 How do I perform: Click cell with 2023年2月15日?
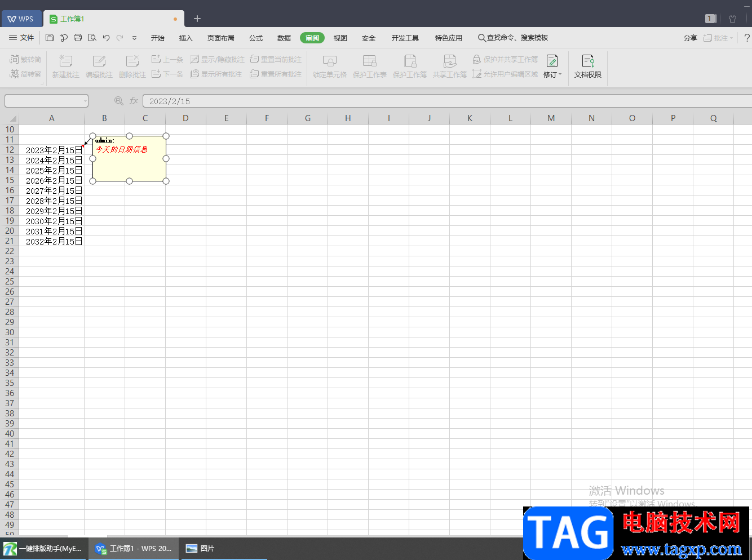pyautogui.click(x=51, y=150)
